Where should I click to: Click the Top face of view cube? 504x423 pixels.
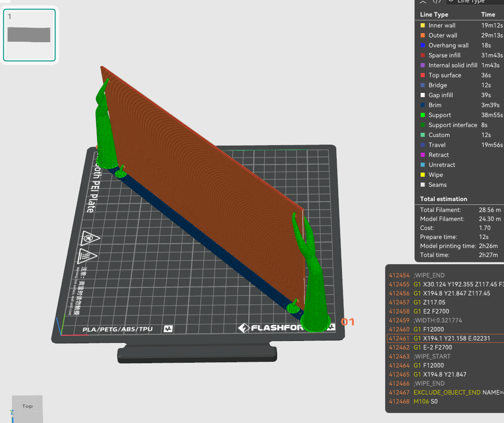coord(27,406)
